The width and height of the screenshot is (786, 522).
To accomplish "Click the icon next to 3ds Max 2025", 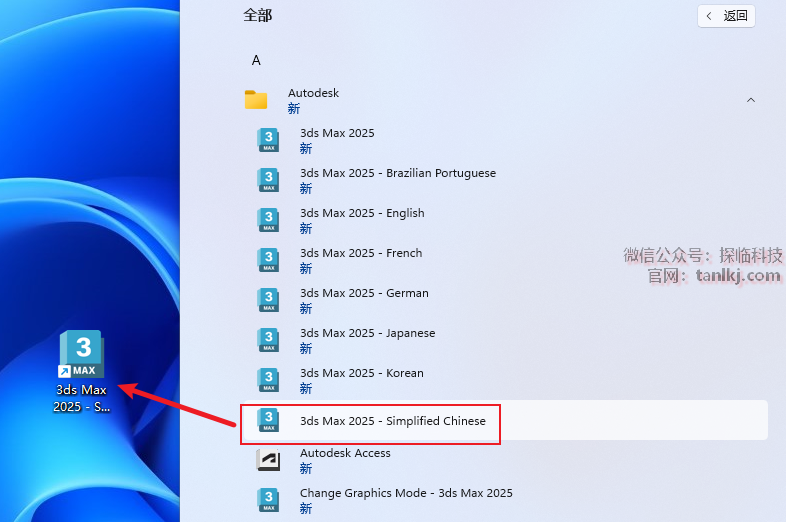I will (x=268, y=140).
